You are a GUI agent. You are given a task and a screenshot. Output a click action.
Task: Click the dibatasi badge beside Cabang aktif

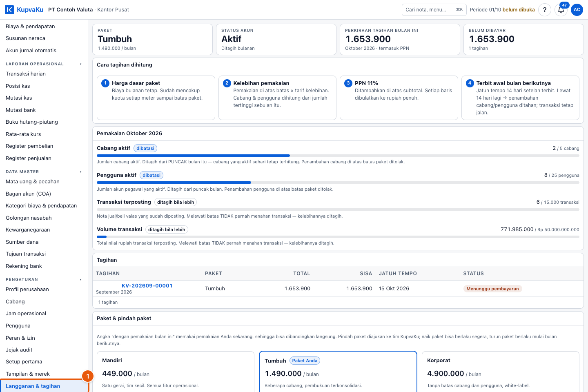[x=145, y=148]
